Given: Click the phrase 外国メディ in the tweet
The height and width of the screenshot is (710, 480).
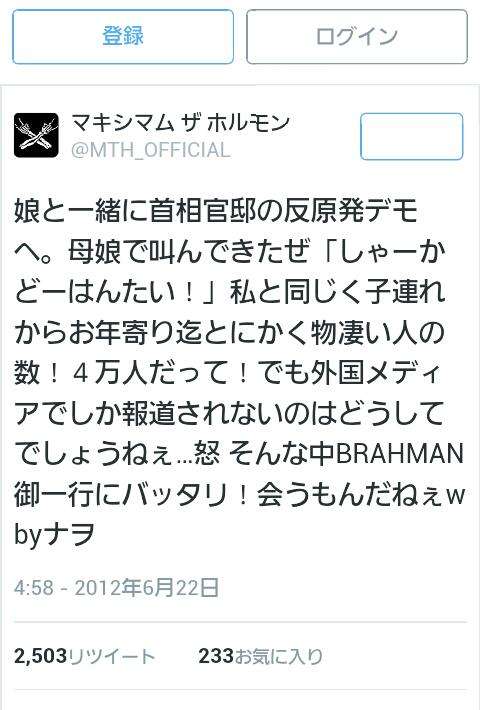Looking at the screenshot, I should coord(370,373).
